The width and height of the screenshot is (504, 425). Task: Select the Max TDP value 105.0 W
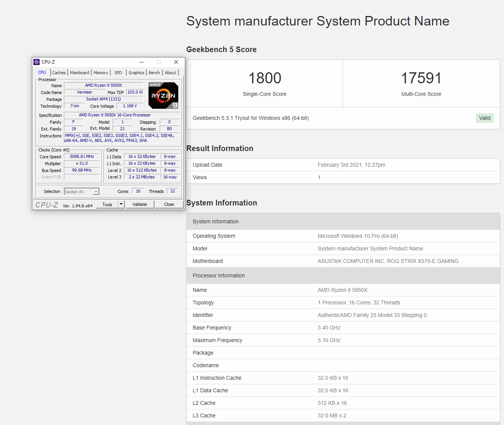coord(135,92)
